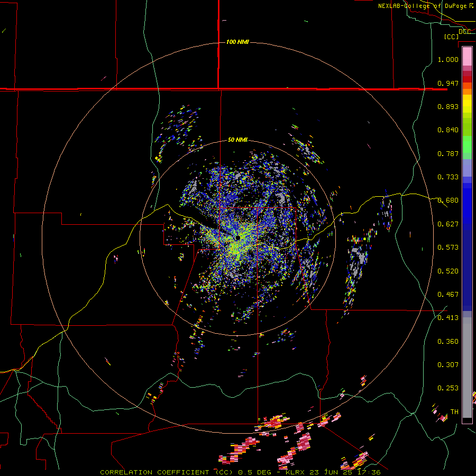This screenshot has height=476, width=476.
Task: Click the [CC] label above color bar
Action: click(x=451, y=36)
